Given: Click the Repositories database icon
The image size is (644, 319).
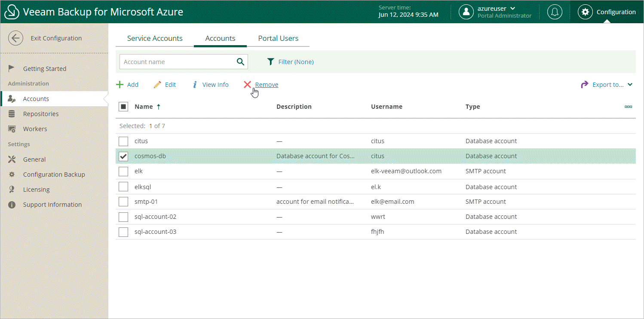Looking at the screenshot, I should click(x=12, y=114).
